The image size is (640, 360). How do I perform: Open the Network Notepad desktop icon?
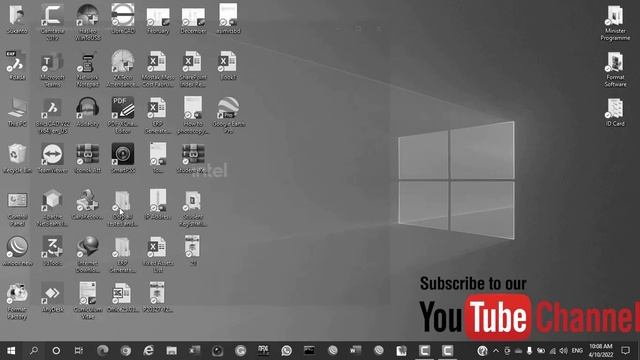(87, 69)
